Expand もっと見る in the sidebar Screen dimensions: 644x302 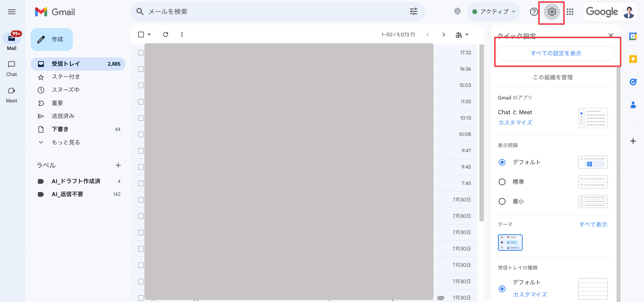click(x=65, y=142)
